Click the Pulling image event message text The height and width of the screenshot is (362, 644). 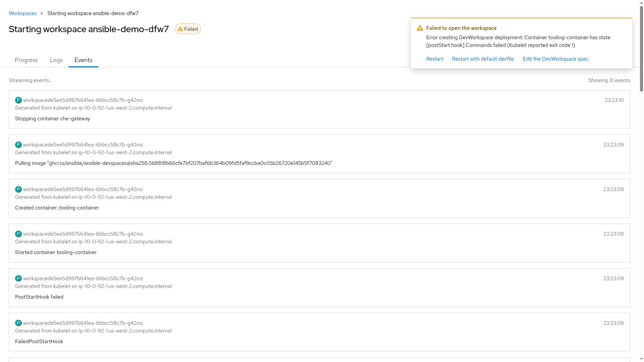point(173,163)
